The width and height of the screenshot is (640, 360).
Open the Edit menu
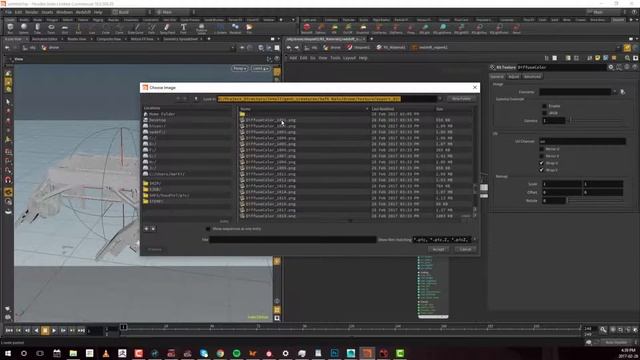tap(18, 12)
